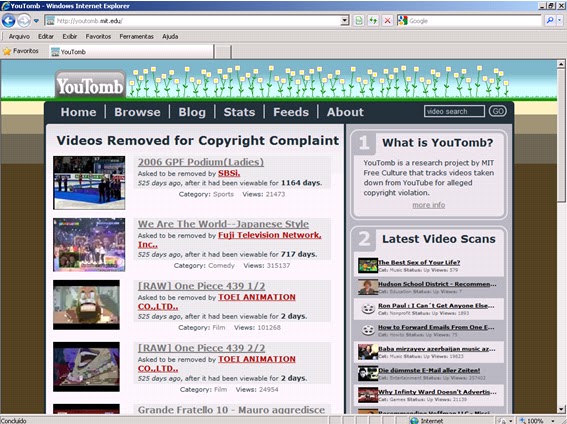This screenshot has height=424, width=567.
Task: Click the compatibility view icon
Action: click(358, 21)
